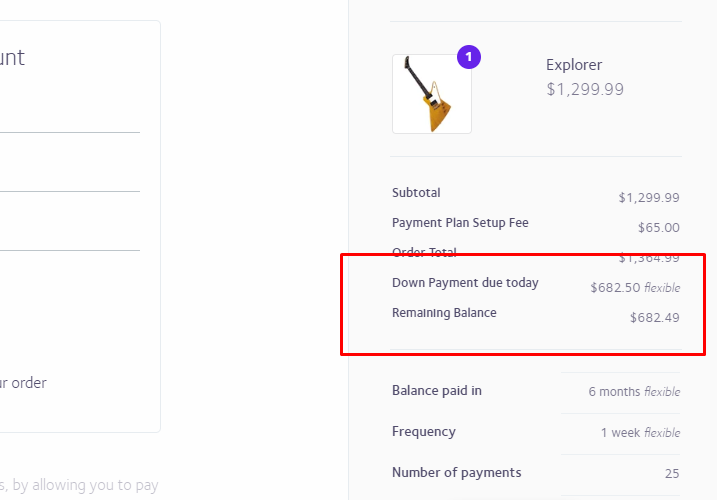717x500 pixels.
Task: Click the Frequency label
Action: pos(423,432)
